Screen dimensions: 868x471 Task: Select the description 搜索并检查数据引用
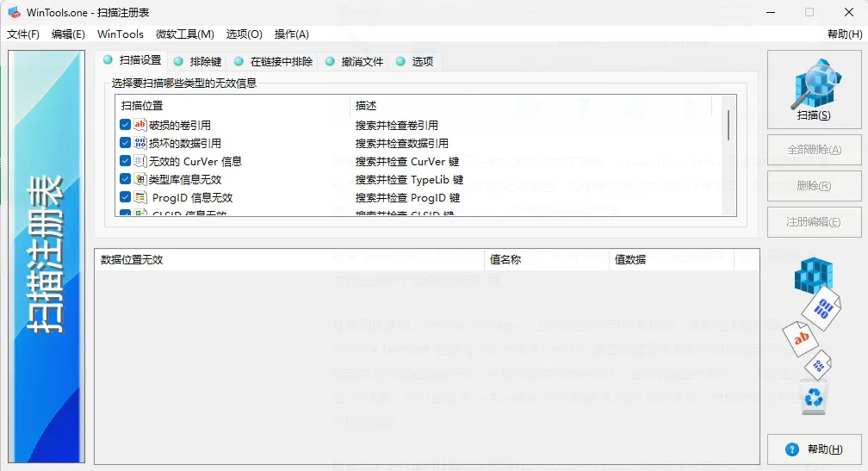pyautogui.click(x=402, y=143)
